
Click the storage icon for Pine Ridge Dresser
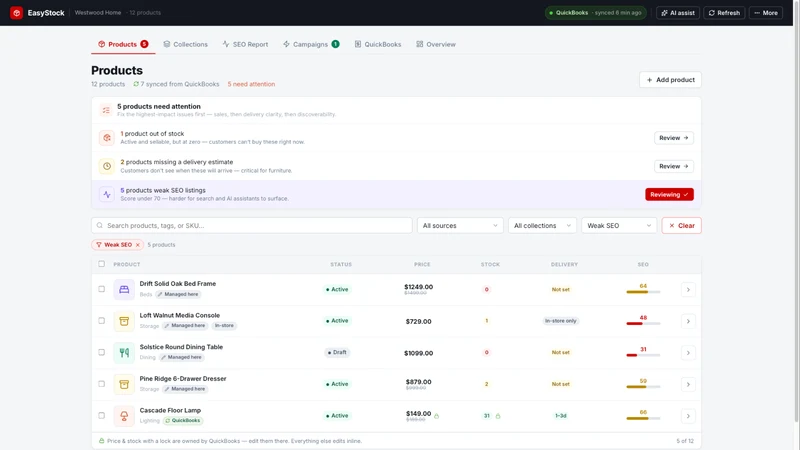pos(124,384)
